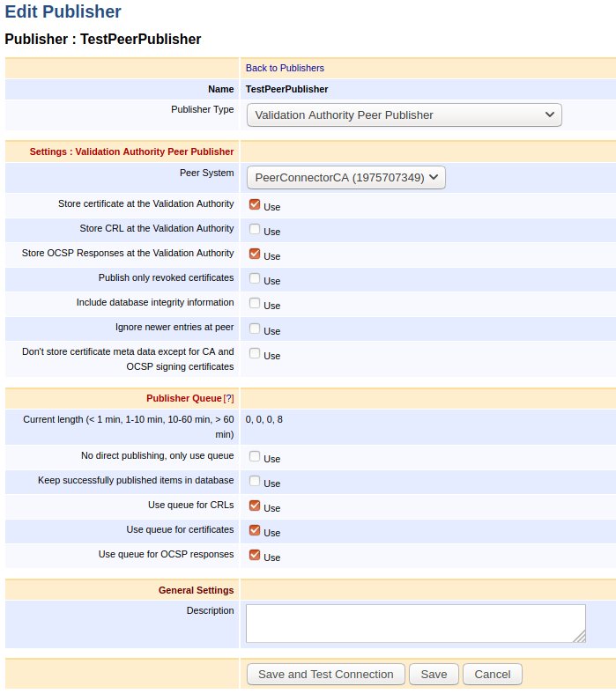Check Include database integrity information
Screen dimensions: 616x694
pos(255,303)
